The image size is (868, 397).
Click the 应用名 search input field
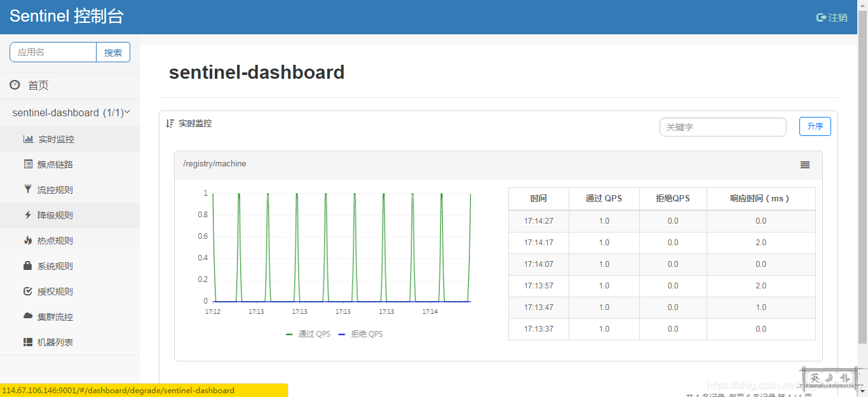coord(53,52)
